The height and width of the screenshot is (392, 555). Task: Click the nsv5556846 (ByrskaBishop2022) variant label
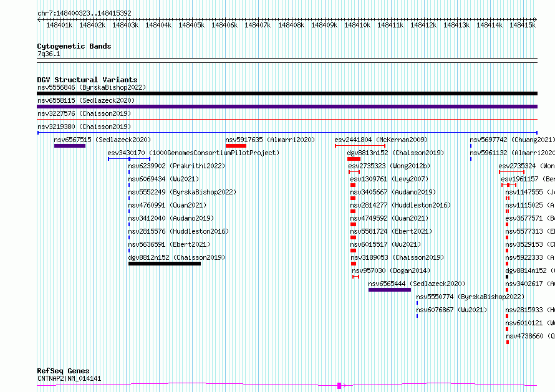coord(92,87)
